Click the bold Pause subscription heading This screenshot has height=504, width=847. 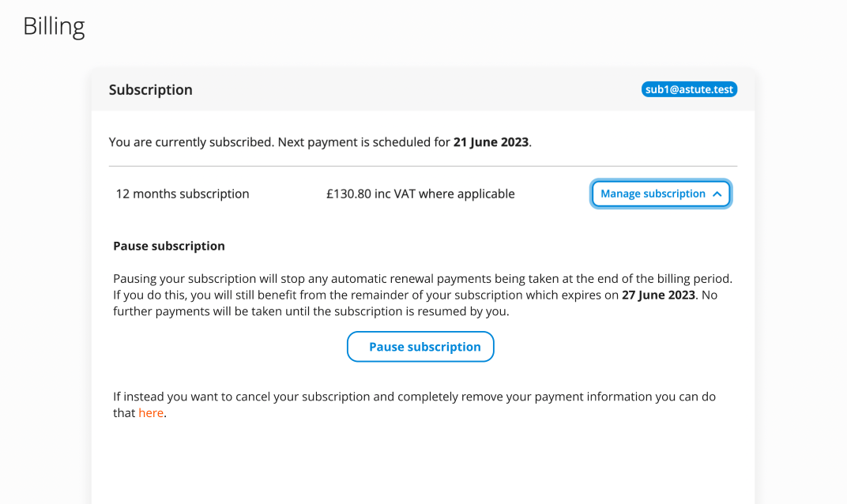[169, 246]
